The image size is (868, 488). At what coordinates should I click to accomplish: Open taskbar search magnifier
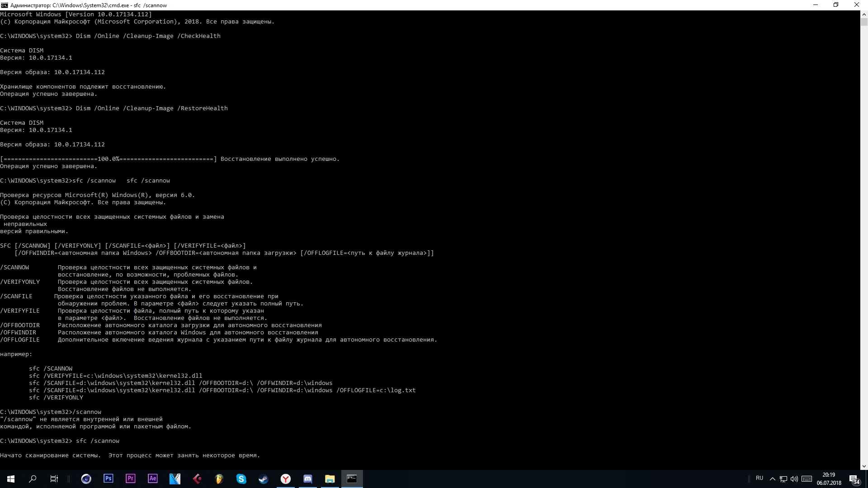[33, 479]
